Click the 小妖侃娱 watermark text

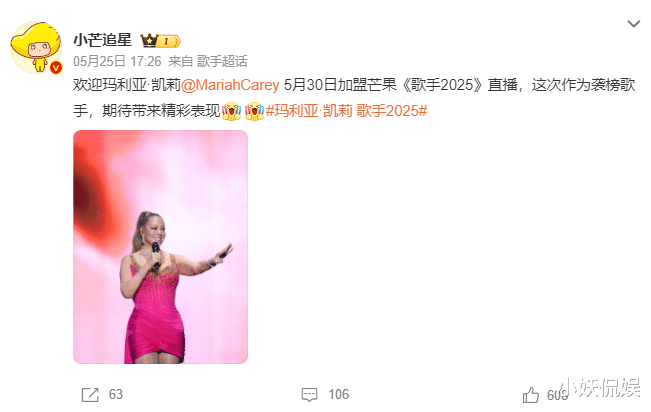tap(602, 388)
